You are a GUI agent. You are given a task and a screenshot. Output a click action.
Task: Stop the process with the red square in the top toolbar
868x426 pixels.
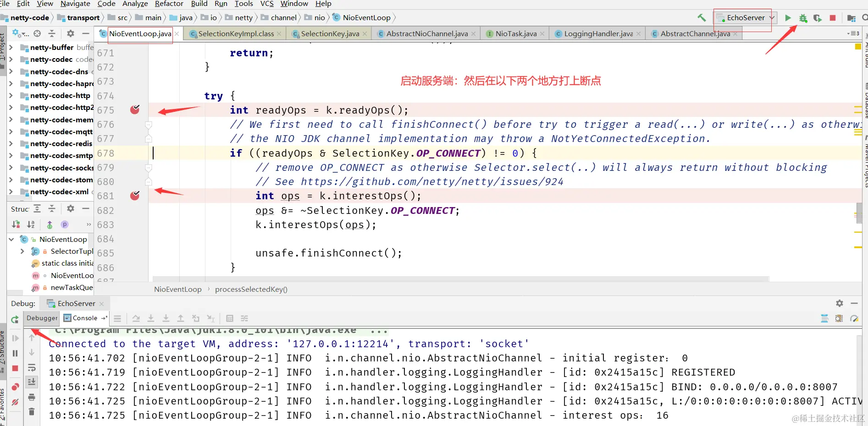(833, 18)
